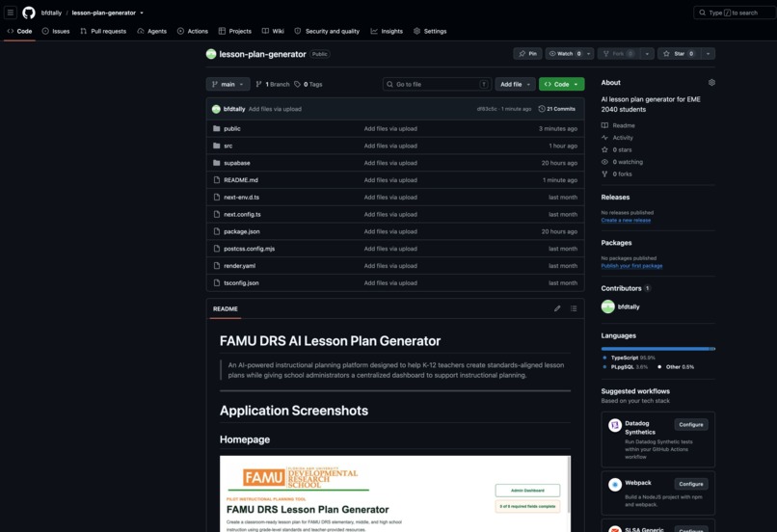The height and width of the screenshot is (532, 777).
Task: Open the render.yaml file
Action: (x=239, y=266)
